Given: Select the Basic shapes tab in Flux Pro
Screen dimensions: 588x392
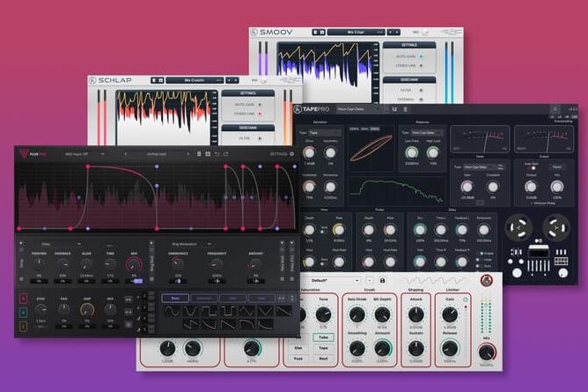Looking at the screenshot, I should (175, 299).
